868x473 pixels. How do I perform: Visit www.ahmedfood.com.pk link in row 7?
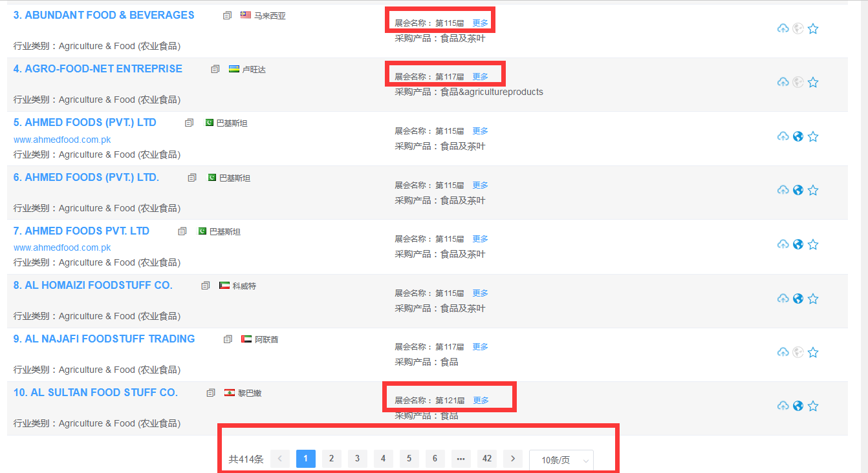(62, 247)
